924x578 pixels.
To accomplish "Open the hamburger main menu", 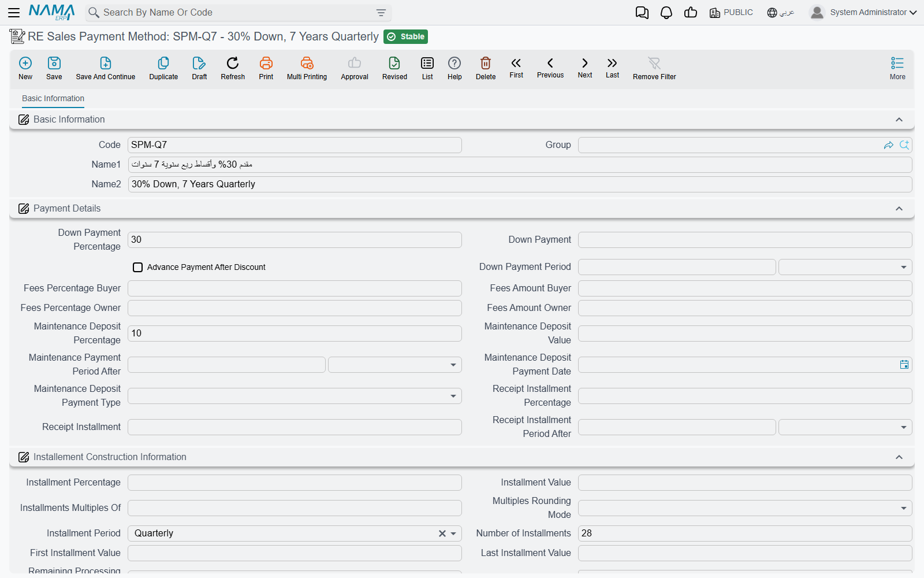I will (14, 12).
